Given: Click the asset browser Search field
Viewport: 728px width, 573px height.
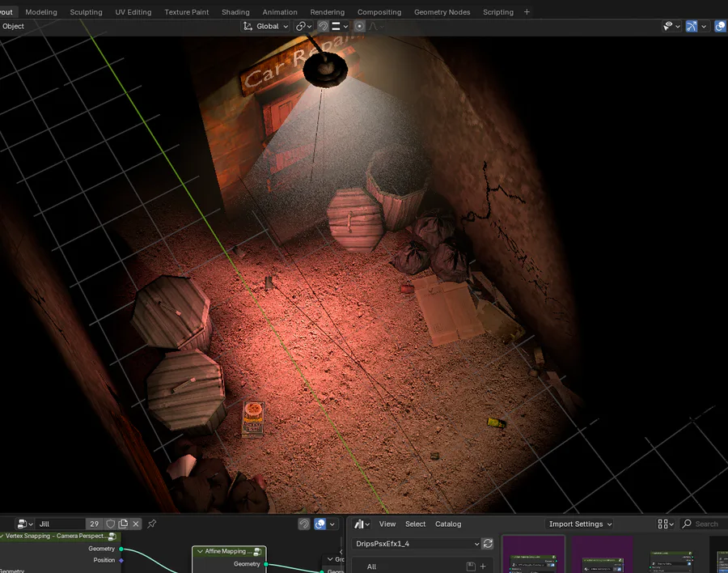Looking at the screenshot, I should (x=705, y=524).
